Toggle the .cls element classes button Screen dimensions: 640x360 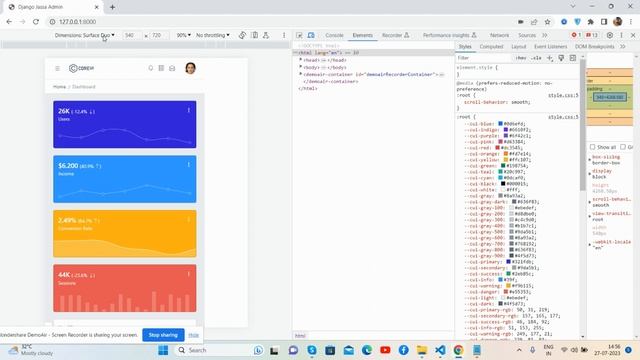536,58
